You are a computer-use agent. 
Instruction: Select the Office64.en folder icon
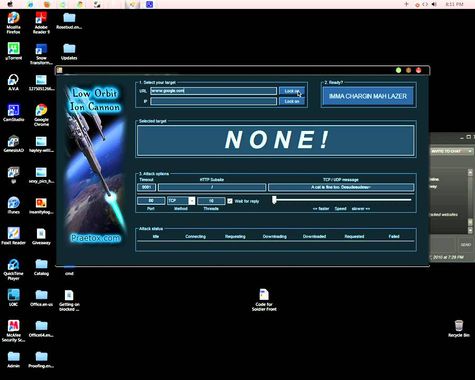click(x=41, y=328)
